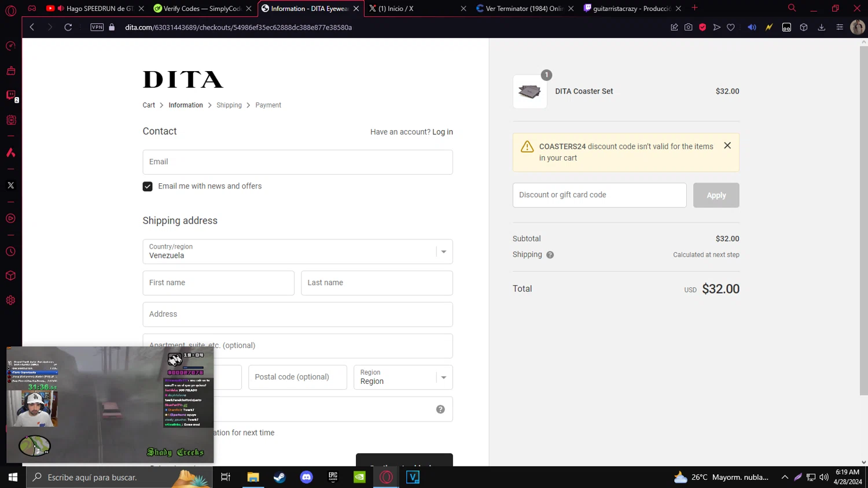868x488 pixels.
Task: Click the DITA Coaster Set product thumbnail
Action: [529, 91]
